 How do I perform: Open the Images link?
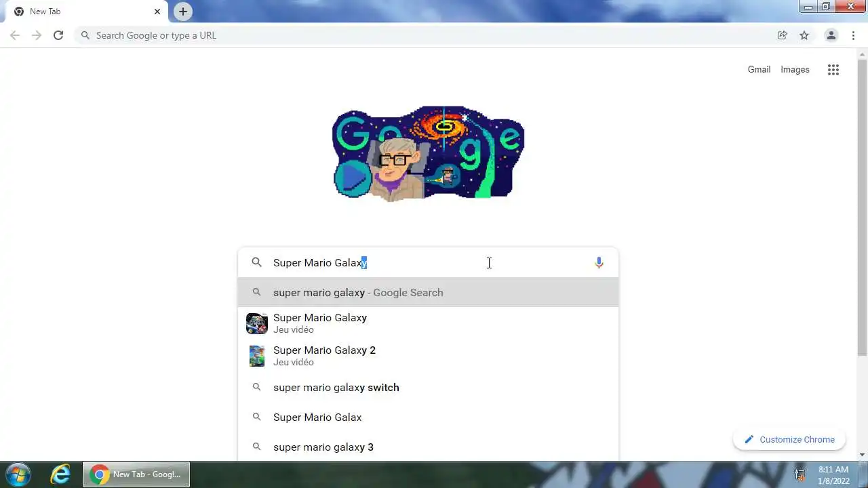click(795, 69)
